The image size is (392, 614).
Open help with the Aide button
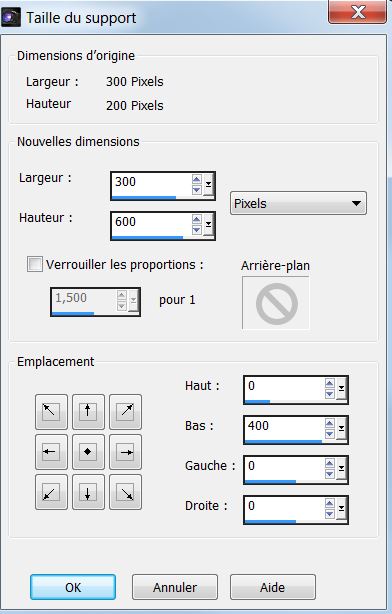click(x=273, y=587)
